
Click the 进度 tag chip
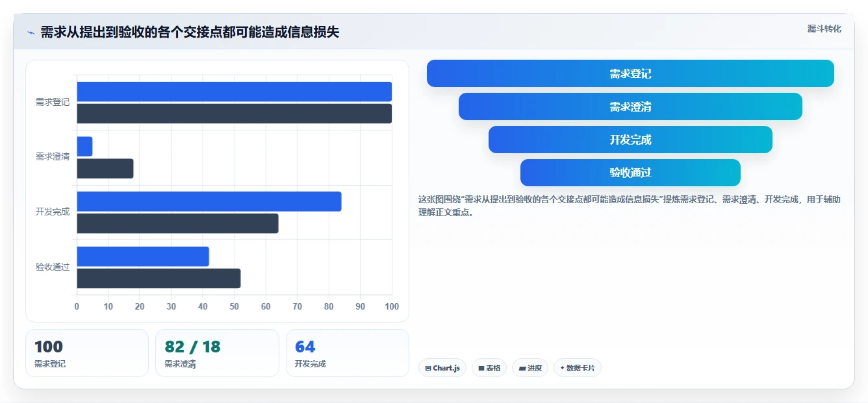pyautogui.click(x=530, y=368)
